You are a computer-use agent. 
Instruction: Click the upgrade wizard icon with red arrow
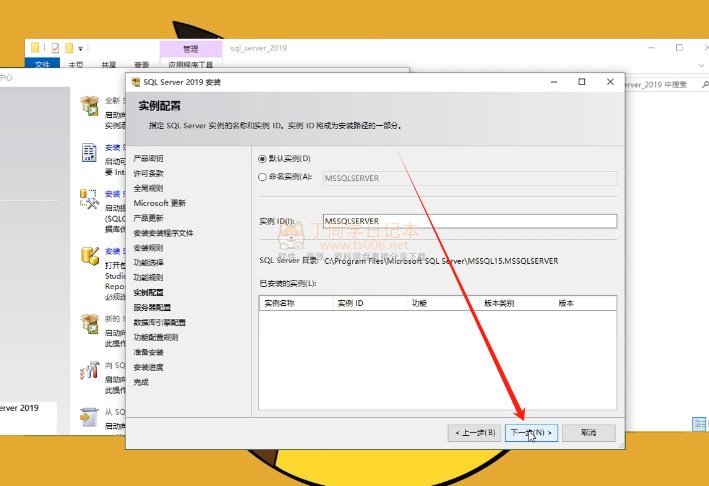tap(89, 371)
